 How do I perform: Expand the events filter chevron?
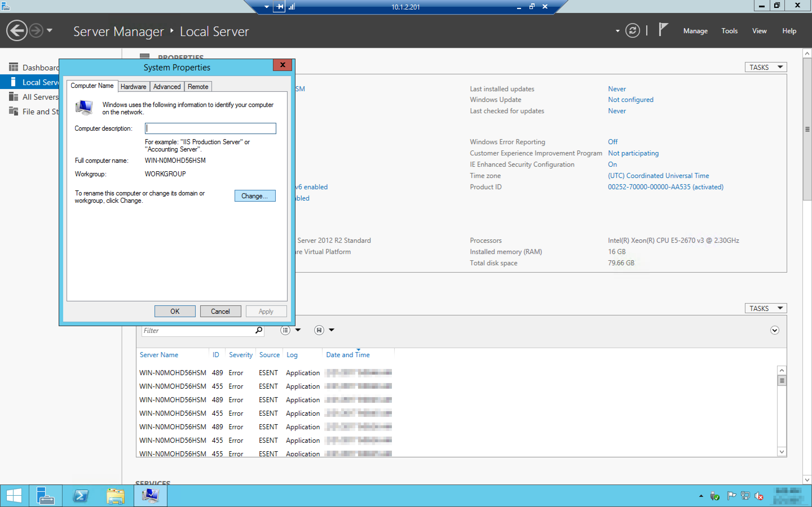(774, 330)
